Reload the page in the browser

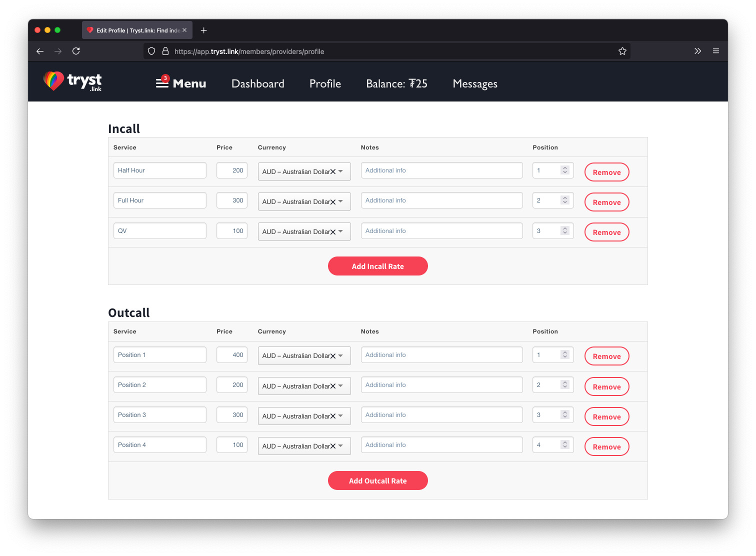click(x=76, y=51)
